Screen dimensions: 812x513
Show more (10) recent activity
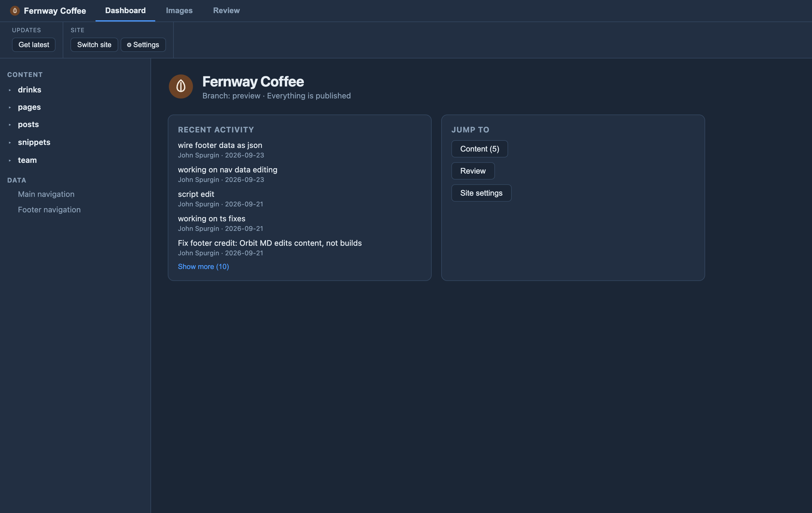click(203, 266)
